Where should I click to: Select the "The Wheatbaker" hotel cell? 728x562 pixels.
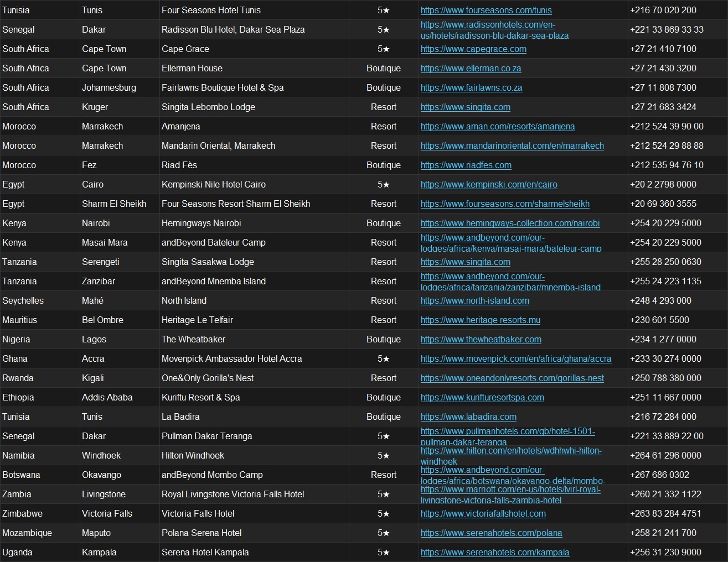254,339
